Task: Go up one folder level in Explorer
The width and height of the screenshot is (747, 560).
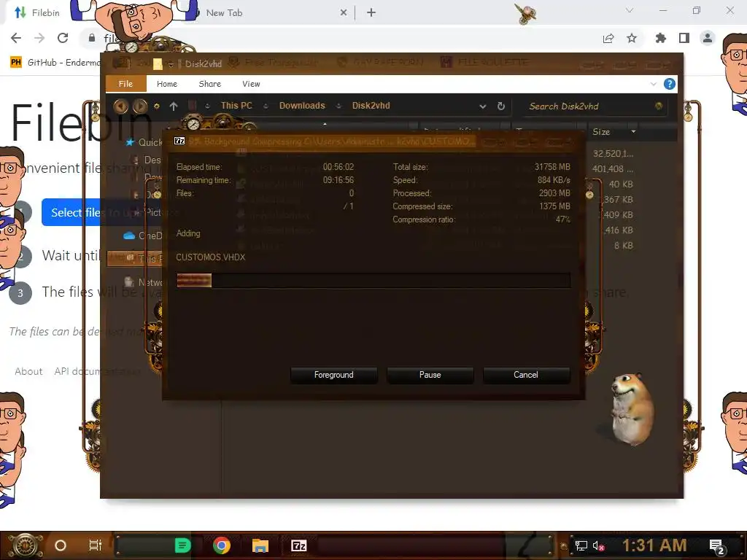Action: point(174,106)
